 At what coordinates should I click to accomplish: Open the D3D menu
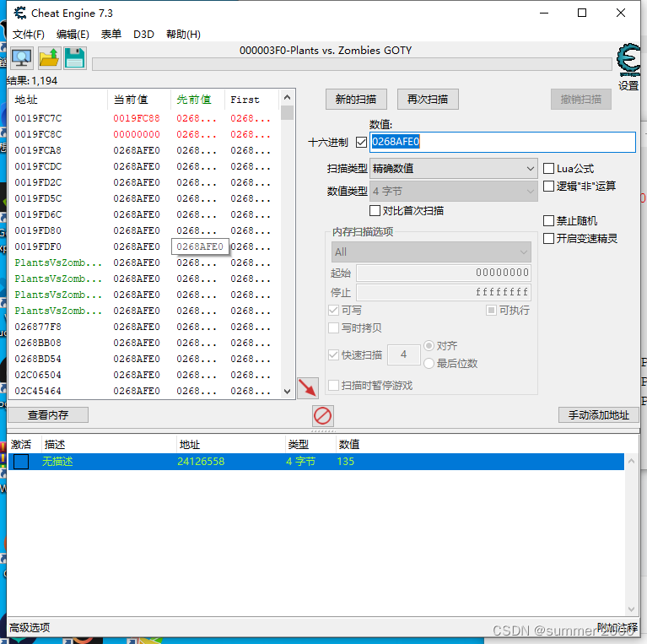[143, 35]
